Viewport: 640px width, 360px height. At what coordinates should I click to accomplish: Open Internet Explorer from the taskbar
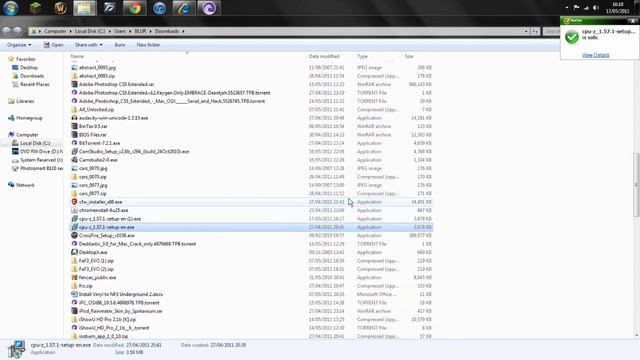[x=184, y=8]
